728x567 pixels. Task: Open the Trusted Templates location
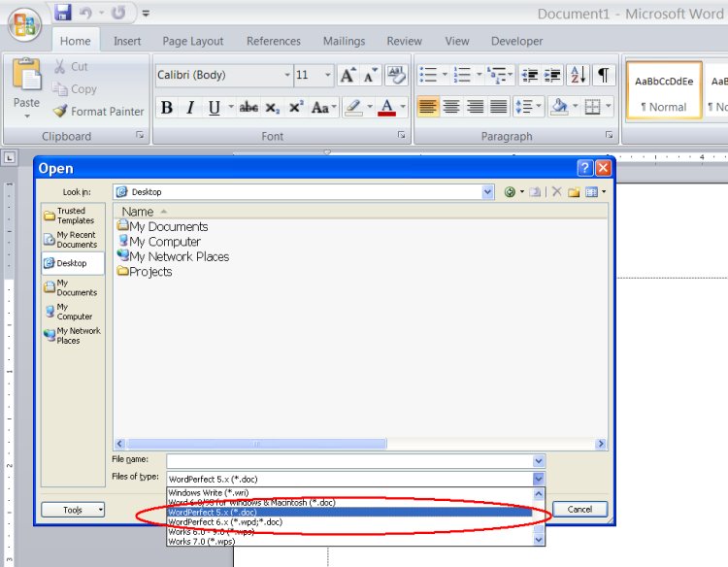click(73, 216)
